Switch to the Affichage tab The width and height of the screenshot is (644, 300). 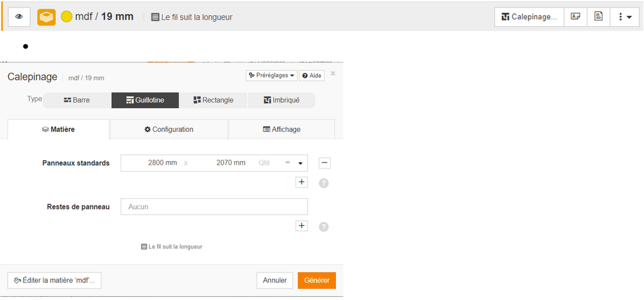282,130
